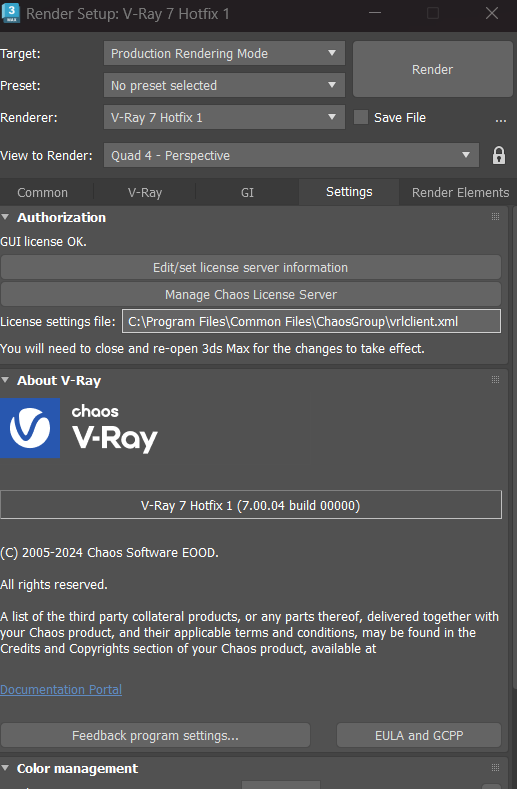Open the View to Render dropdown Quad 4 - Perspective

tap(291, 155)
